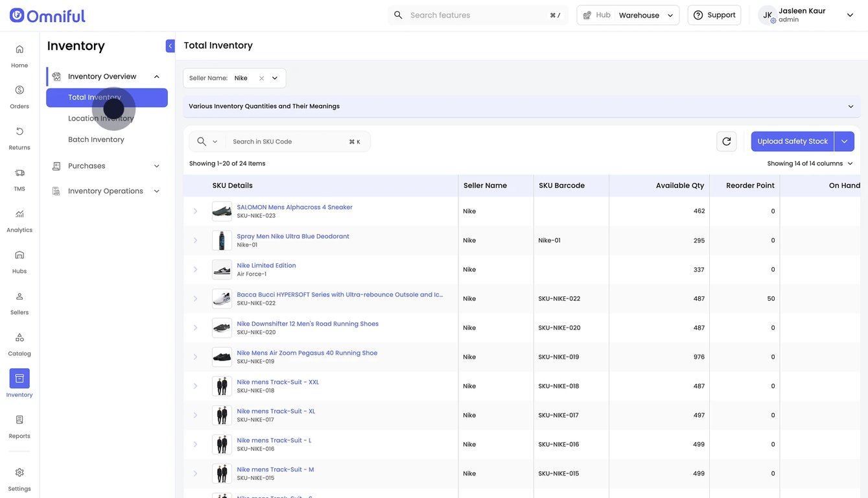This screenshot has width=868, height=498.
Task: Open the search field type dropdown
Action: [215, 141]
